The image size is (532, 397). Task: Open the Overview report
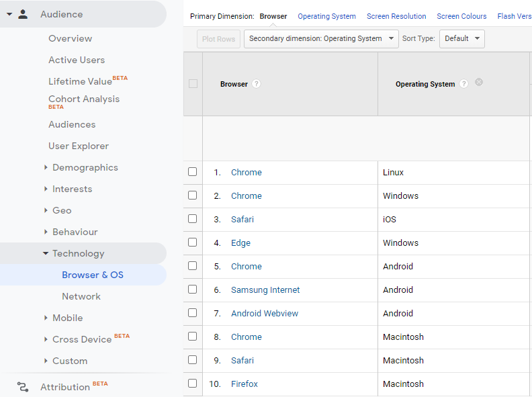(71, 38)
